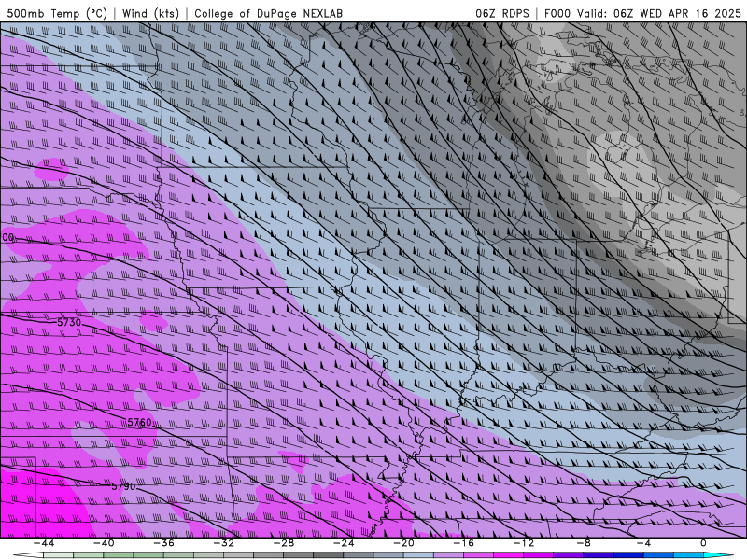The height and width of the screenshot is (560, 747).
Task: Click the cyan swatch at the color bar's right end
Action: click(717, 555)
